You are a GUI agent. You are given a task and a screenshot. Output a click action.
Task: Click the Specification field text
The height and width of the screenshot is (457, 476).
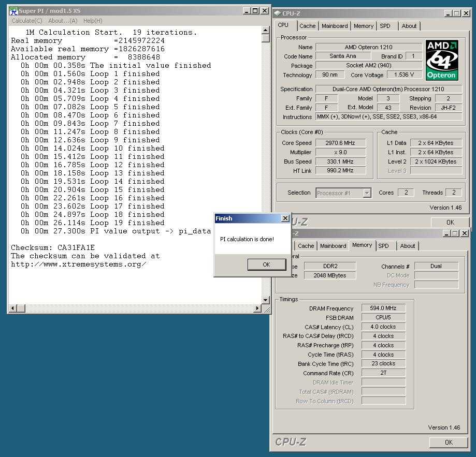[x=388, y=89]
